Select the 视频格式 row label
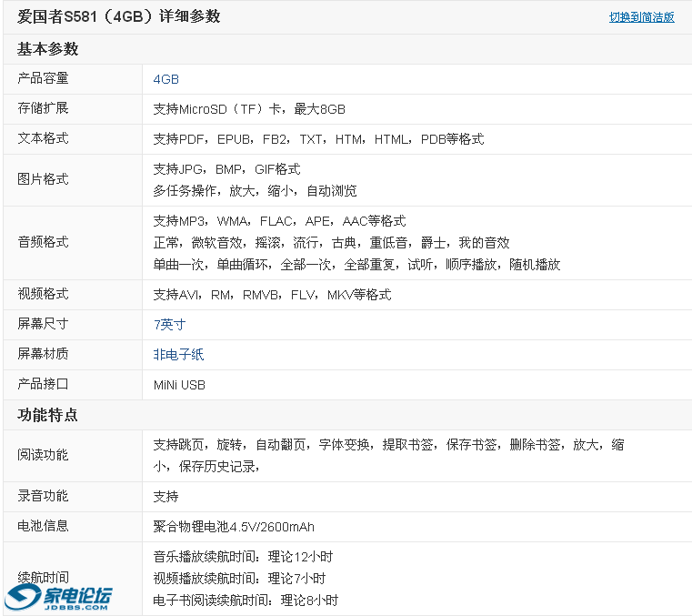Viewport: 692px width, 616px height. click(43, 294)
